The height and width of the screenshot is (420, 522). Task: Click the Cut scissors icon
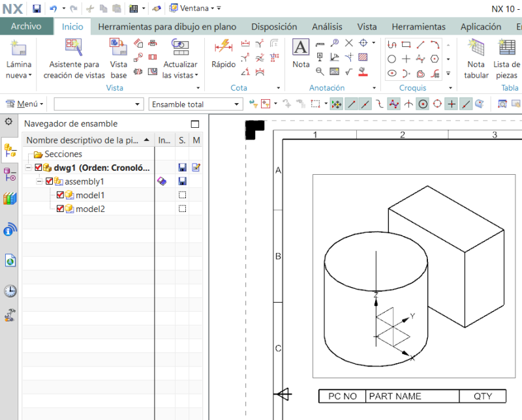pyautogui.click(x=90, y=8)
